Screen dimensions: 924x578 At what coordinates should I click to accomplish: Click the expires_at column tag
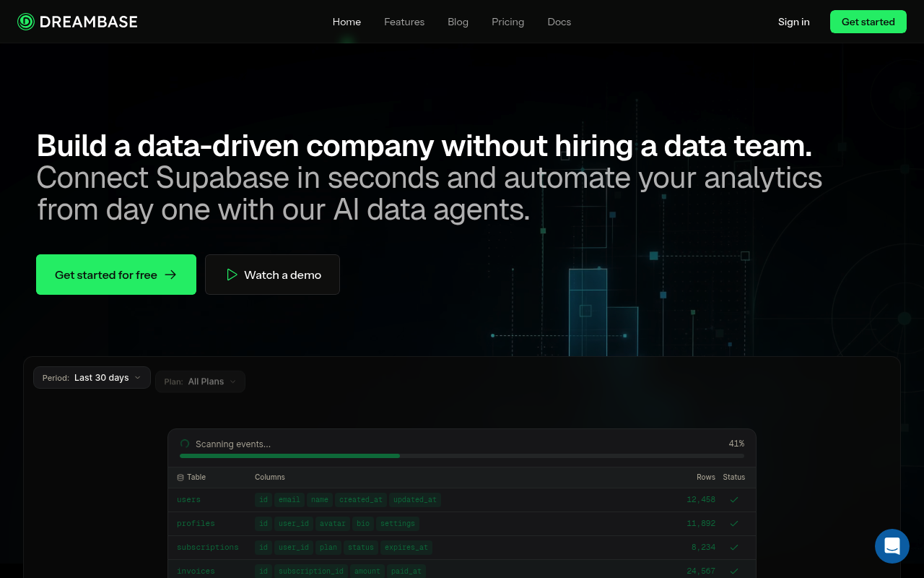pos(406,547)
